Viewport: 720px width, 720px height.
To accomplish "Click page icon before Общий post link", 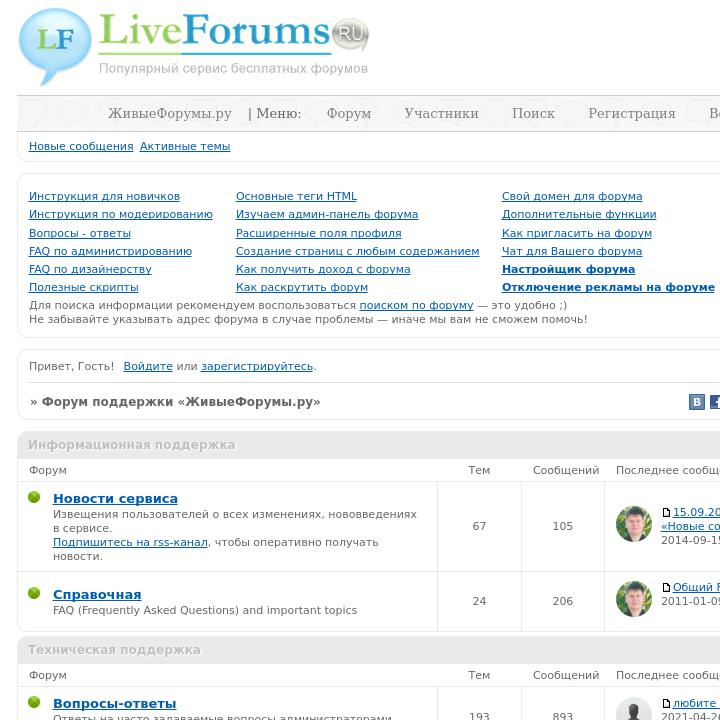I will point(666,587).
